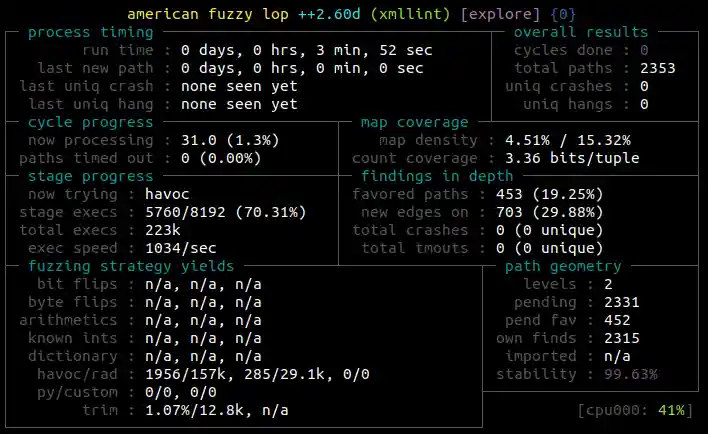Click the 'arithmetics' row label
Image resolution: width=708 pixels, height=434 pixels.
point(68,321)
